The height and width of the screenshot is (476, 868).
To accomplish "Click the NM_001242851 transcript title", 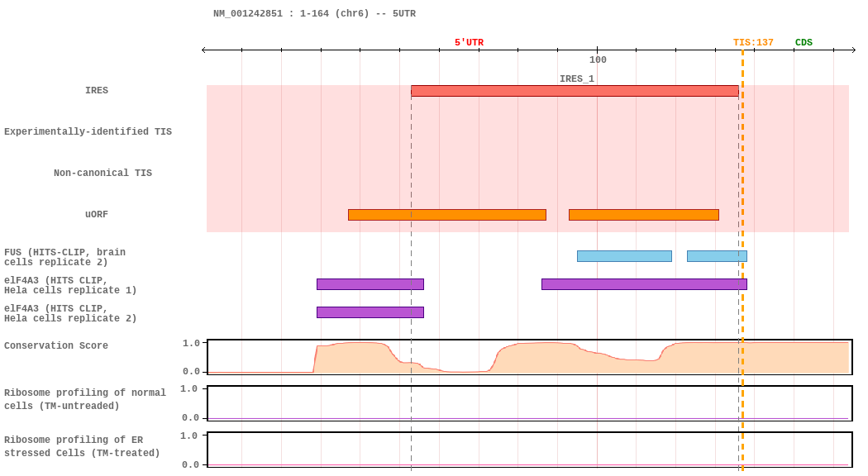I will [314, 13].
